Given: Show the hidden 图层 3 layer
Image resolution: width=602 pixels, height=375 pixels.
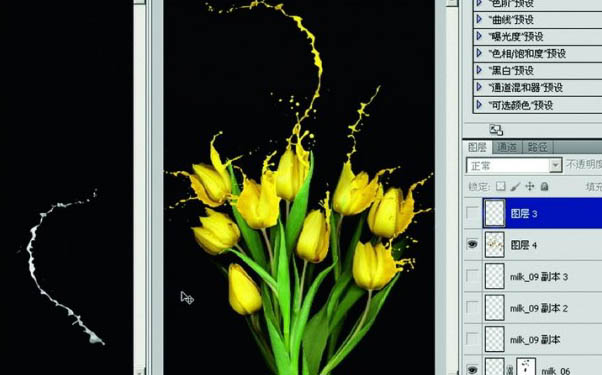Looking at the screenshot, I should pos(472,212).
